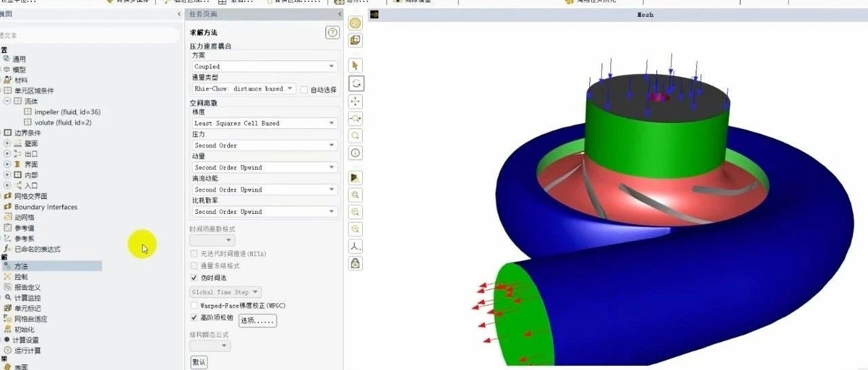
Task: Open the 时间项离散格式 dropdown
Action: click(212, 240)
